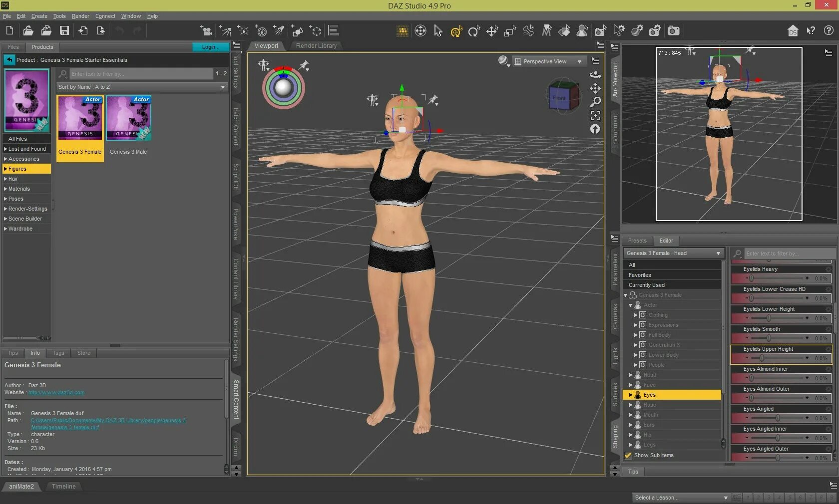Open the Create menu

point(39,16)
